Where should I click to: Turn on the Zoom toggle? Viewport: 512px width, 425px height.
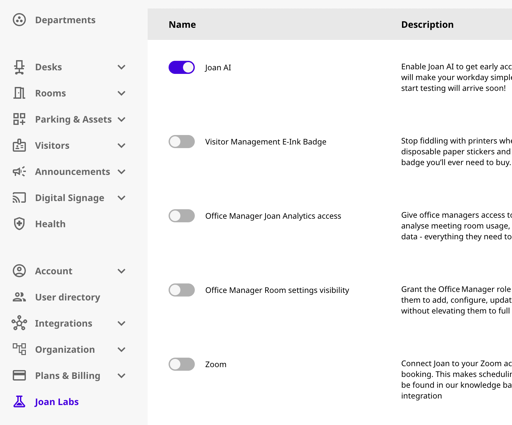(x=182, y=364)
